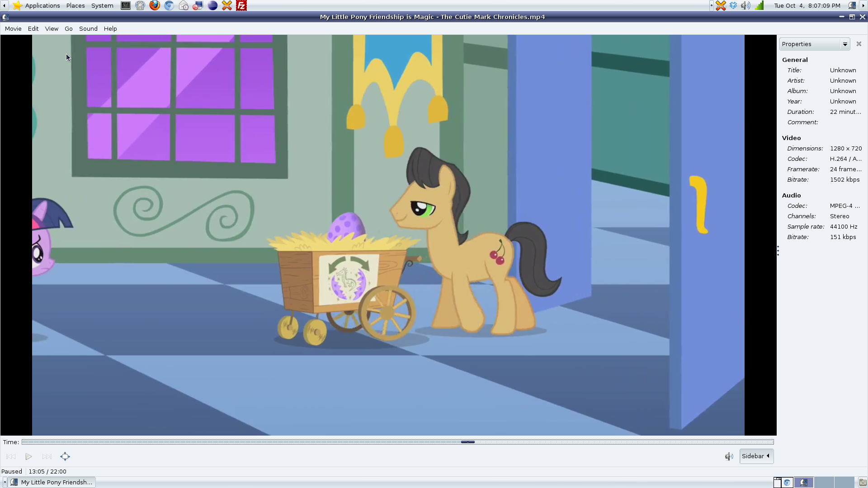The height and width of the screenshot is (488, 868).
Task: Click the '13:05 / 22:00' time status
Action: pos(47,471)
